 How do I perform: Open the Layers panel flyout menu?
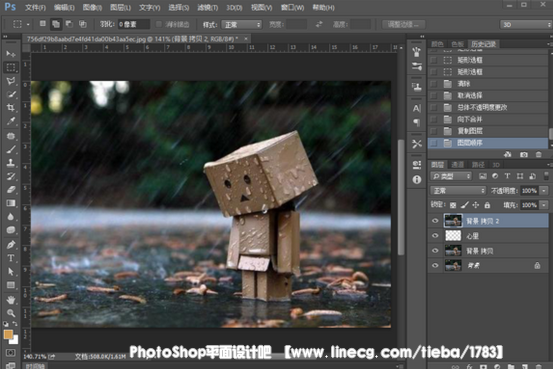coord(549,165)
